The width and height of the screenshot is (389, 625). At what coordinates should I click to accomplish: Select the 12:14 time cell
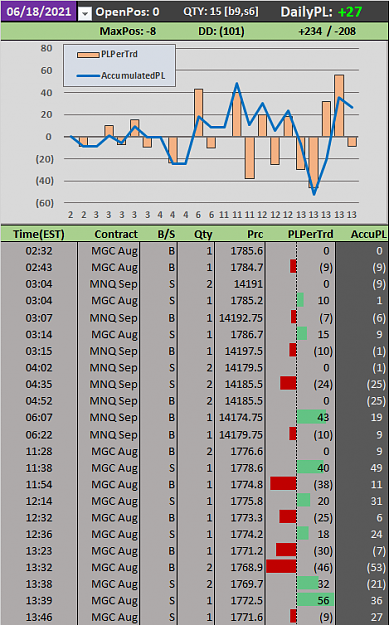pos(39,501)
